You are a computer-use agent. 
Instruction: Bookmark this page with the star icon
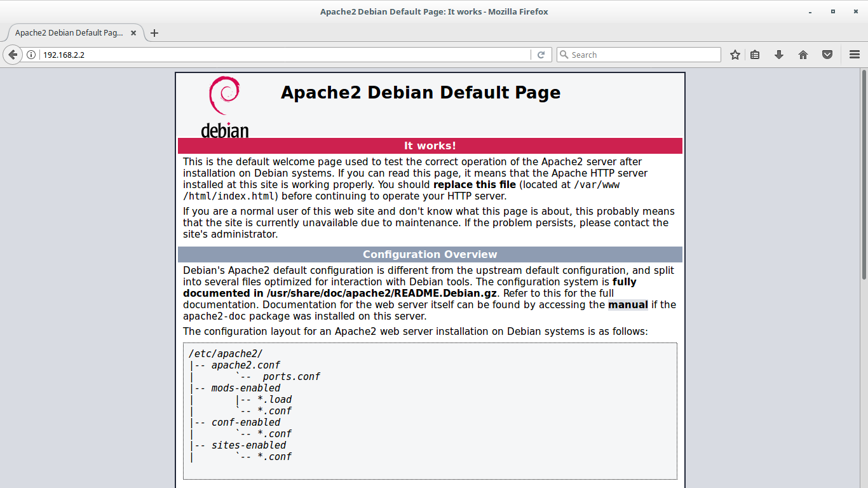click(x=735, y=55)
